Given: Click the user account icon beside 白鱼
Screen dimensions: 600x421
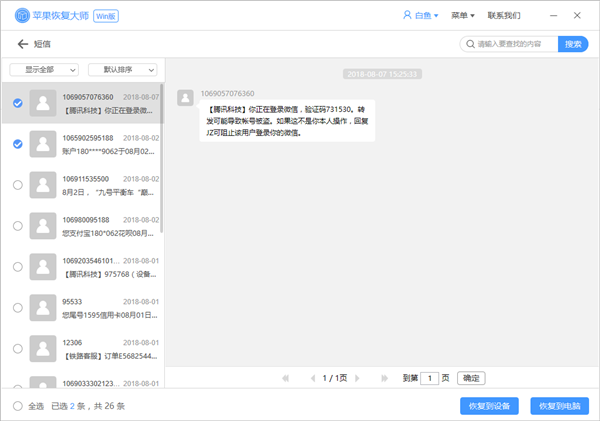Looking at the screenshot, I should pyautogui.click(x=406, y=15).
